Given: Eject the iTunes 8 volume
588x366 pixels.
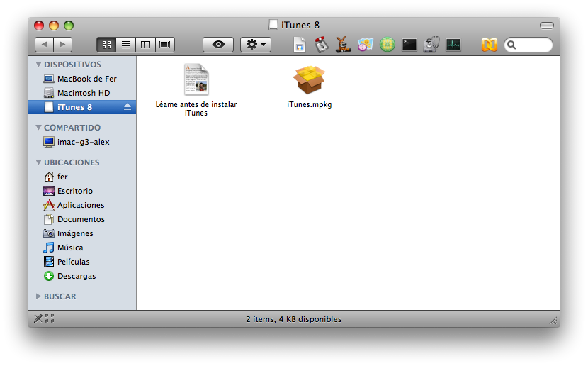Looking at the screenshot, I should tap(128, 107).
